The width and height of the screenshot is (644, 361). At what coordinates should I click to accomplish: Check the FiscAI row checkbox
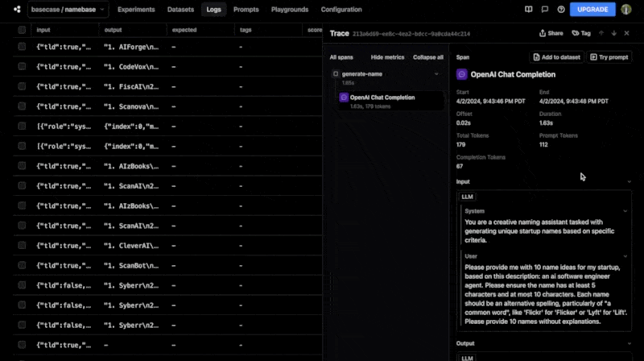coord(22,86)
